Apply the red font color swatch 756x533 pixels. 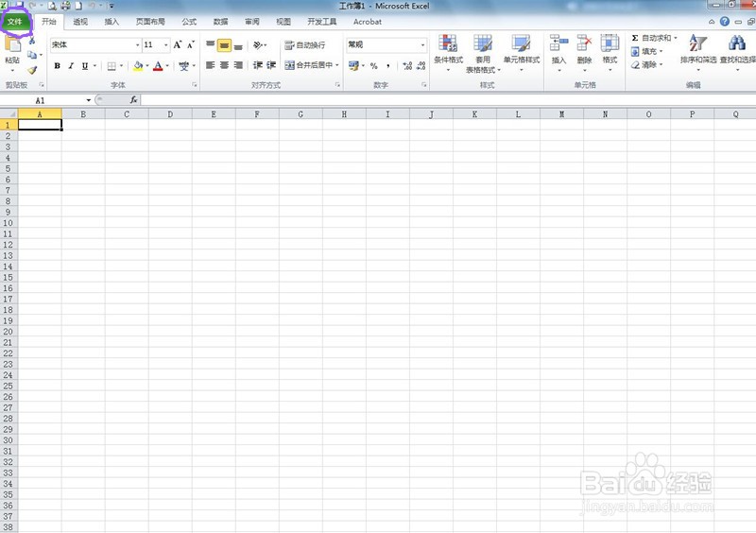point(158,66)
